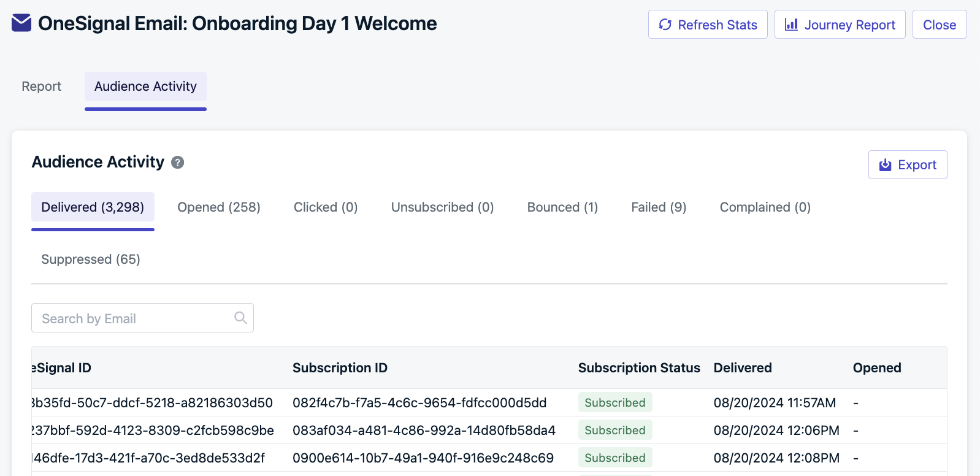Screen dimensions: 980x476
Task: View the Unsubscribed (0) tab
Action: [443, 207]
